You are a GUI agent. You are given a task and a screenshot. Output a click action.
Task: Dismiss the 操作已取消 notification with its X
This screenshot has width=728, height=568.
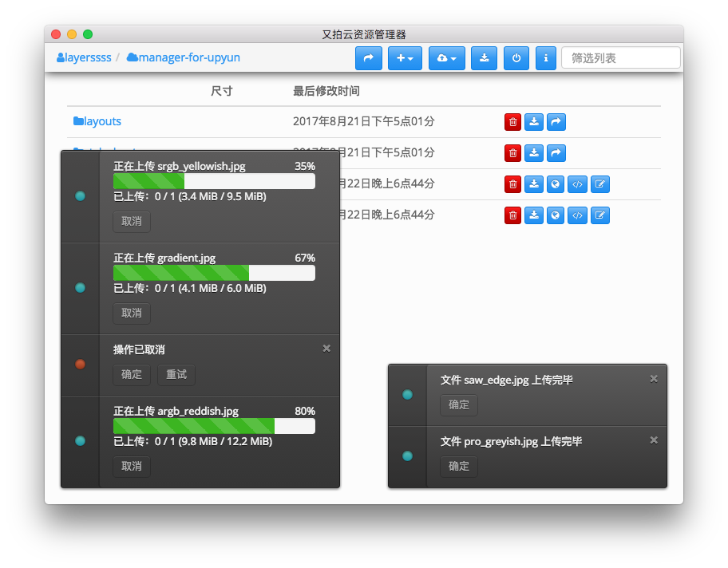click(326, 349)
